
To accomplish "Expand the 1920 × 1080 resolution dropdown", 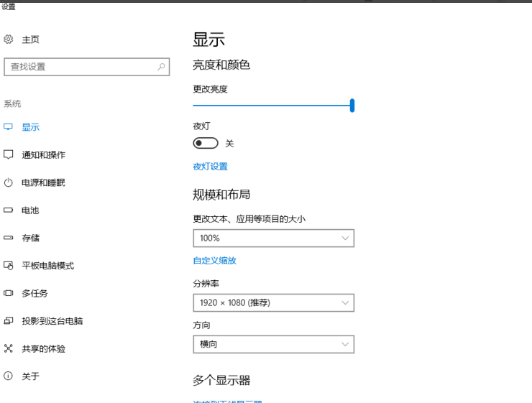I will (273, 303).
